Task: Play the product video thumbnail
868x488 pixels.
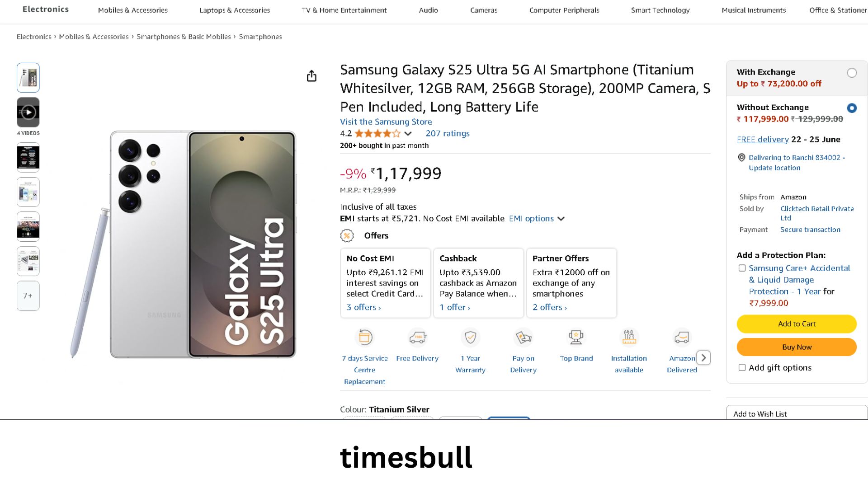Action: click(28, 112)
